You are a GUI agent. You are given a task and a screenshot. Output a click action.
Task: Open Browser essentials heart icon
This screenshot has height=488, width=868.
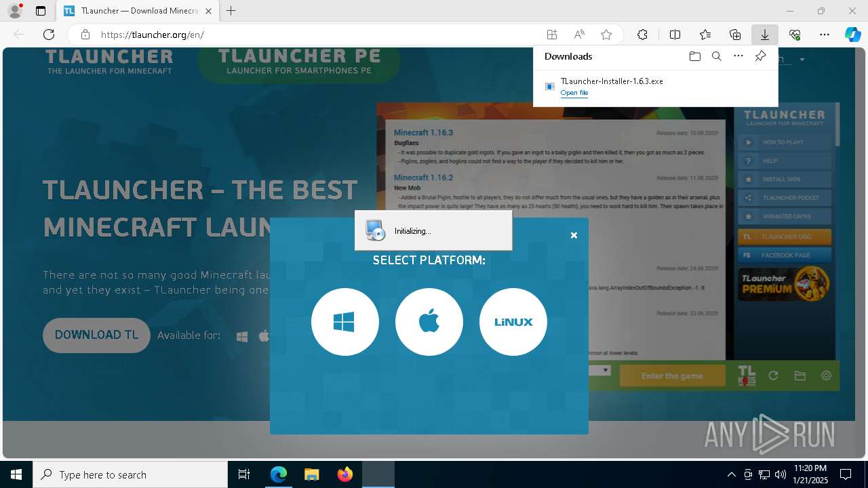point(795,35)
